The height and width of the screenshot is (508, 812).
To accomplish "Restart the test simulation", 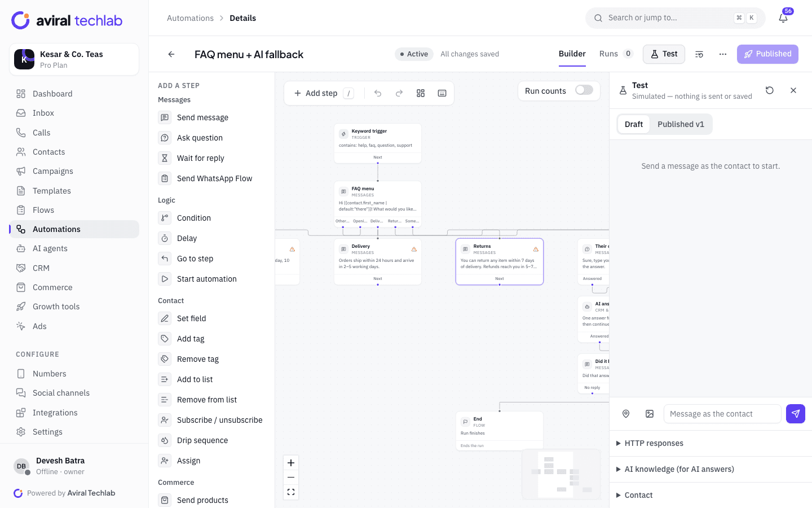I will point(770,90).
